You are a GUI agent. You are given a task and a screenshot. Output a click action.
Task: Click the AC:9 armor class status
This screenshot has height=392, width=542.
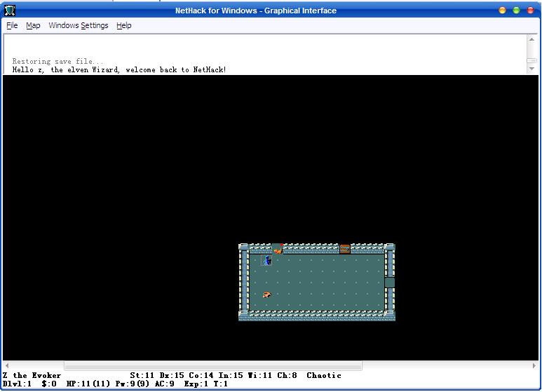click(x=165, y=384)
